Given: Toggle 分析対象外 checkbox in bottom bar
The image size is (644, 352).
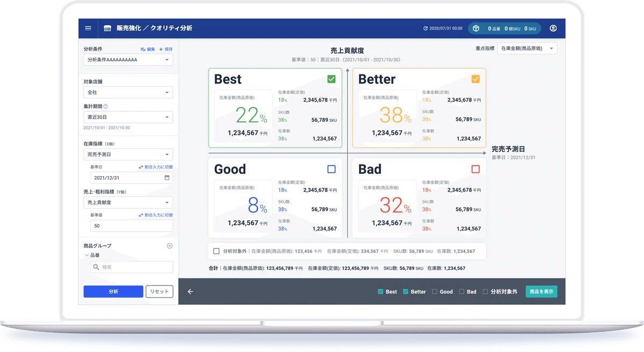Looking at the screenshot, I should coord(485,292).
